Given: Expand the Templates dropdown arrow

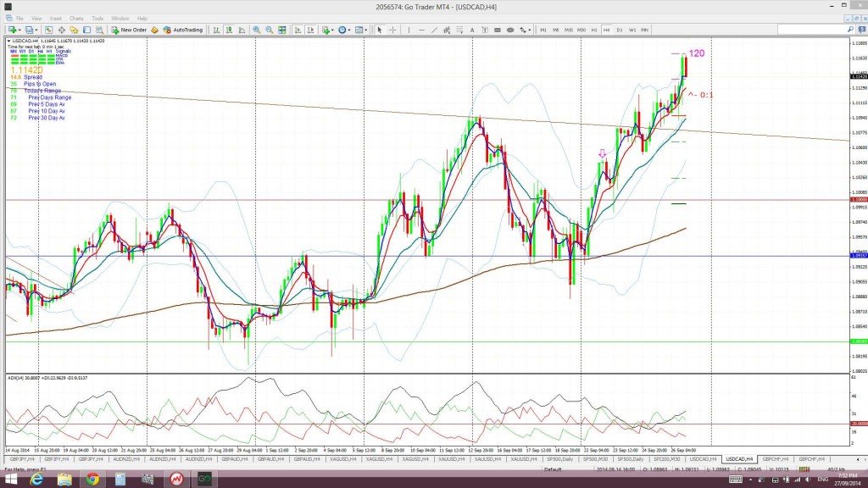Looking at the screenshot, I should click(366, 30).
